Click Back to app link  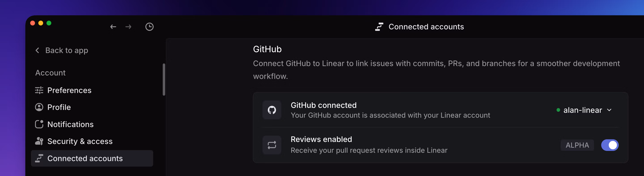[x=66, y=50]
